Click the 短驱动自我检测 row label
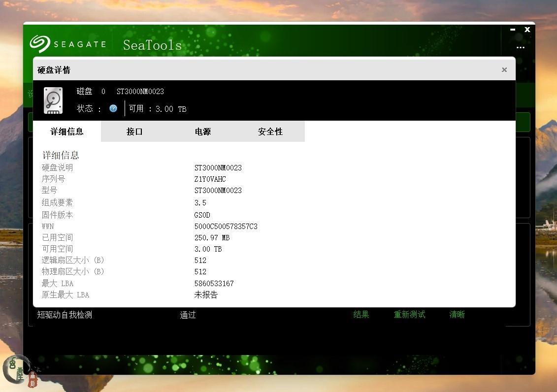 tap(65, 315)
